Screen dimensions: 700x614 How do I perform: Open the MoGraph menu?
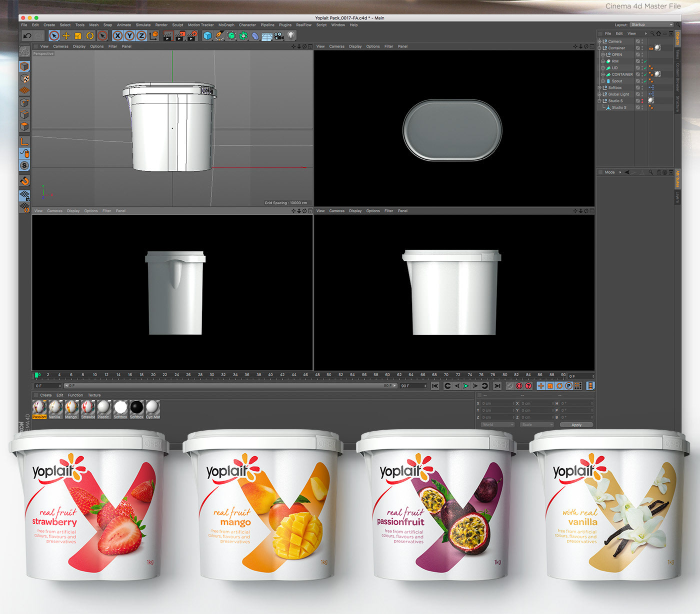[x=226, y=25]
